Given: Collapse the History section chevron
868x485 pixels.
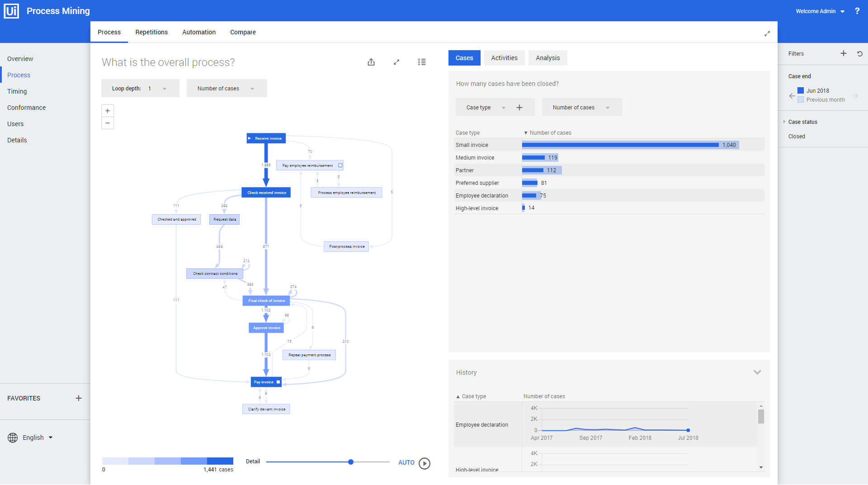Looking at the screenshot, I should pos(758,372).
